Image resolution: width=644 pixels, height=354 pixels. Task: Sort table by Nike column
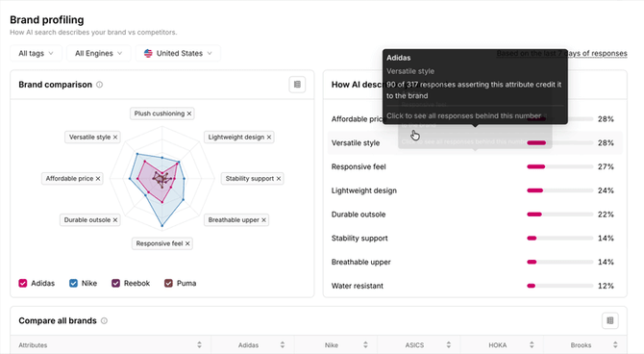[x=365, y=345]
